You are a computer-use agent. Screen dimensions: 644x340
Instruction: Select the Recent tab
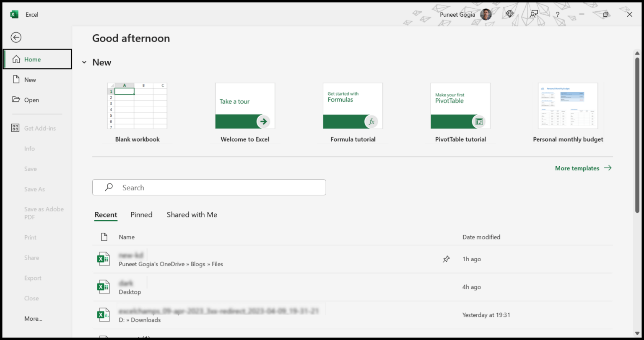(x=106, y=215)
